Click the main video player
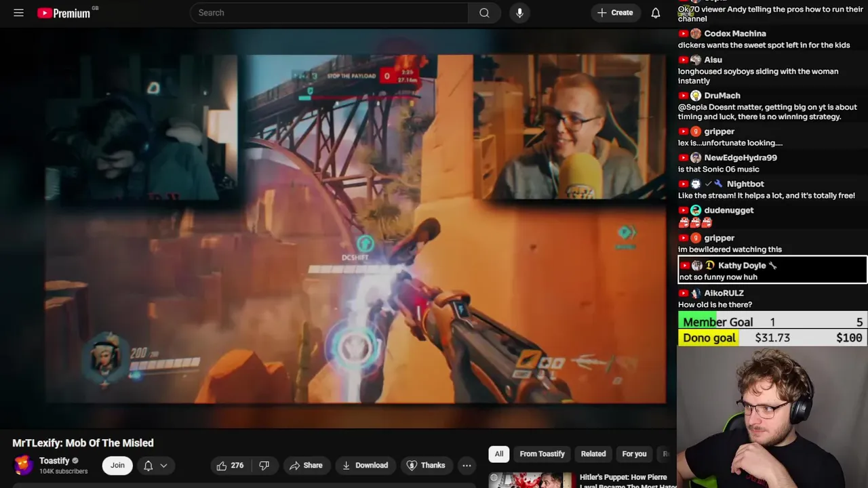 tap(338, 227)
